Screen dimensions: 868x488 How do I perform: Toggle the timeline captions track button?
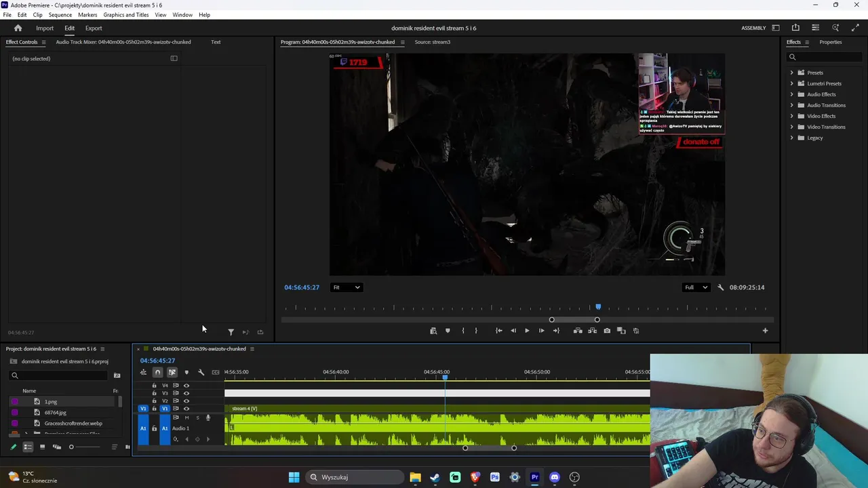pyautogui.click(x=216, y=372)
